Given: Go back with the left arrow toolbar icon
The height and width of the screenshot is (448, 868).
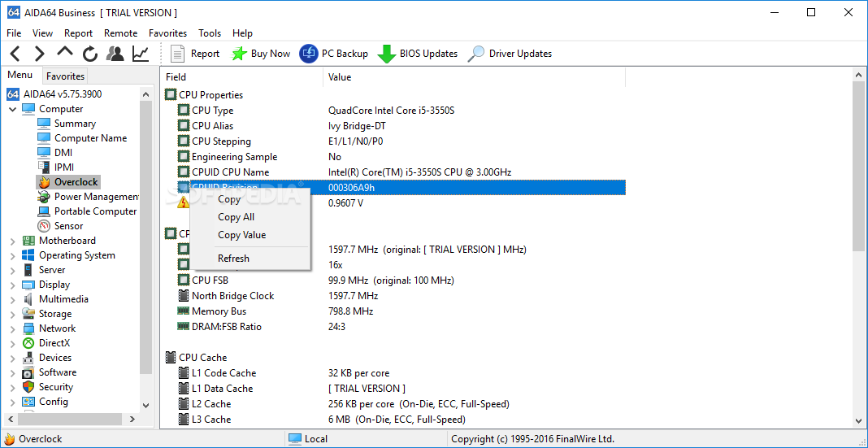Looking at the screenshot, I should (x=15, y=54).
